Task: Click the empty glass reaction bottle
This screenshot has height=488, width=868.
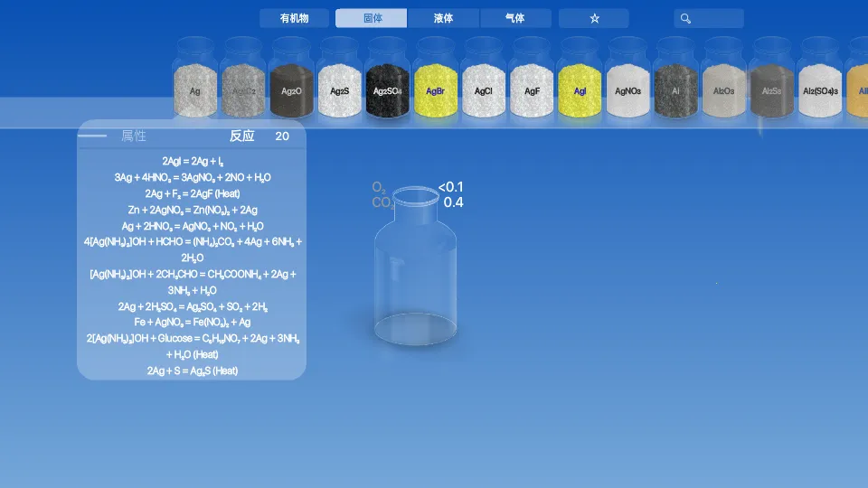Action: pyautogui.click(x=416, y=271)
